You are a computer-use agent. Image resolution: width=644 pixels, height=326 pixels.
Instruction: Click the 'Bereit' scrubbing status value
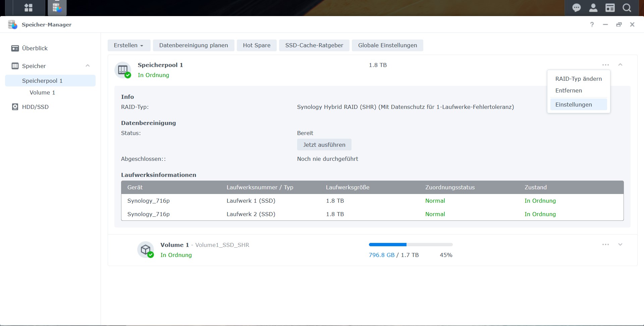pyautogui.click(x=305, y=133)
